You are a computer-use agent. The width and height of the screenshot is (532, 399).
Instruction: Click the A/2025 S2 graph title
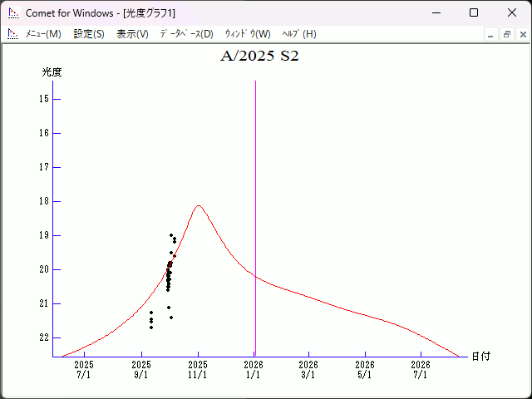click(259, 57)
